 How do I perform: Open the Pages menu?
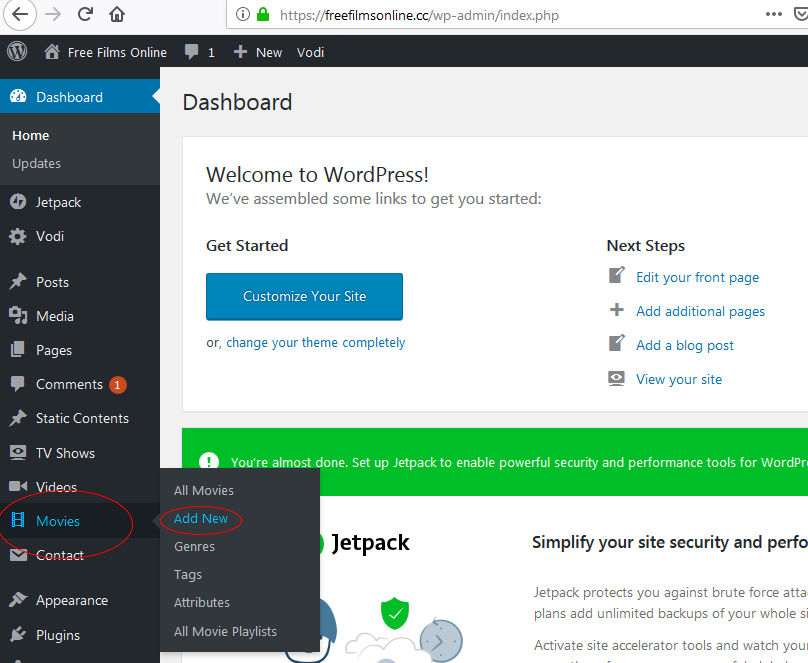click(54, 350)
